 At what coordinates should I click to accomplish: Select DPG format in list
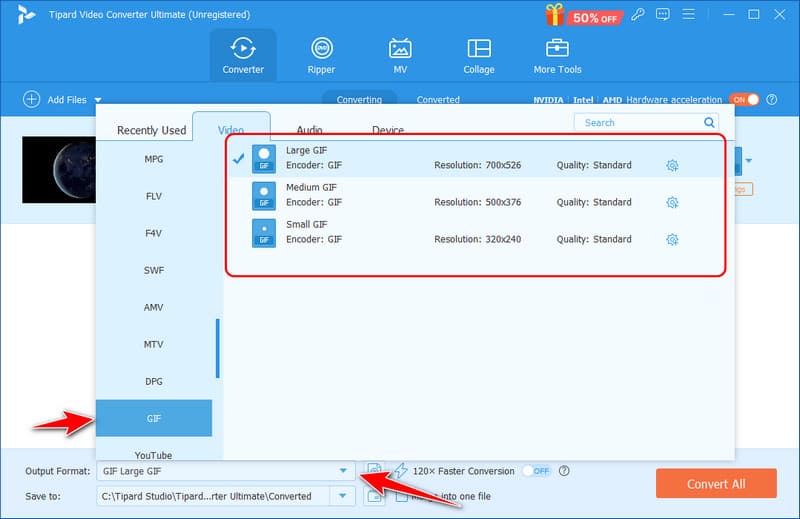(154, 381)
